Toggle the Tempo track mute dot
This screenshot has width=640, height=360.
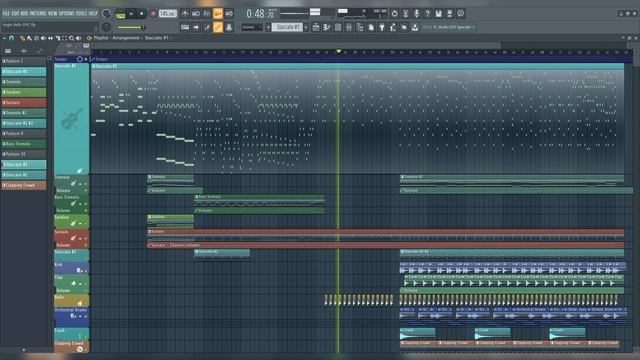(86, 59)
